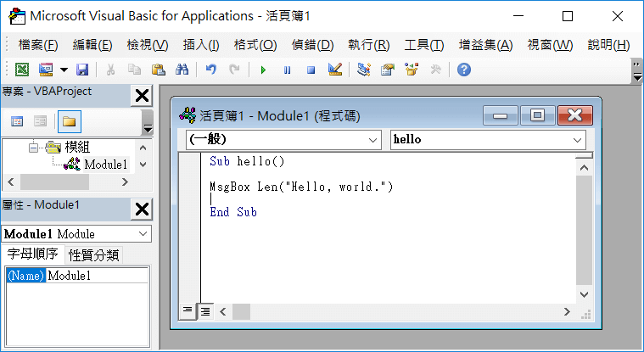Open Project Explorer toolbar icon
Image resolution: width=644 pixels, height=352 pixels.
[363, 70]
